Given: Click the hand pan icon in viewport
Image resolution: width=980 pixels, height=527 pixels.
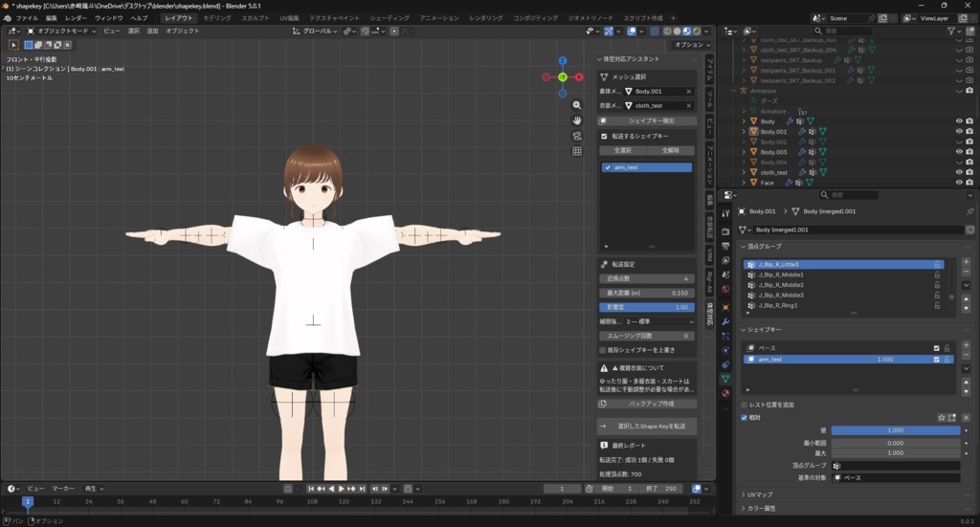Looking at the screenshot, I should (x=577, y=121).
